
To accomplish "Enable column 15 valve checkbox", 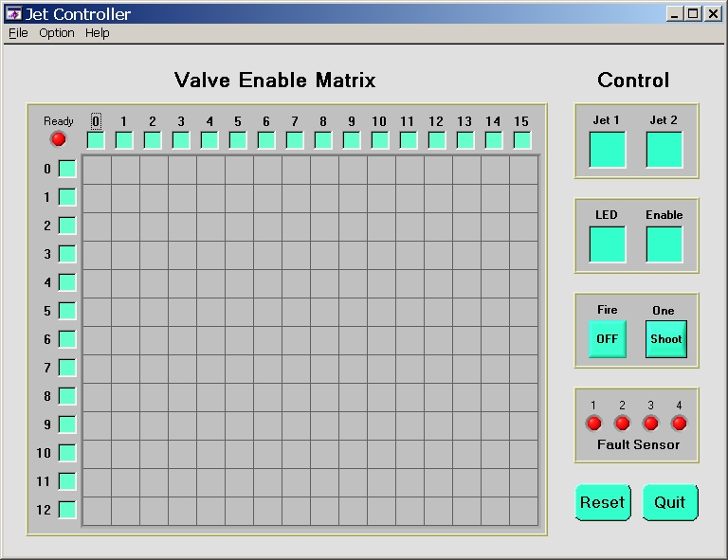I will click(x=522, y=140).
